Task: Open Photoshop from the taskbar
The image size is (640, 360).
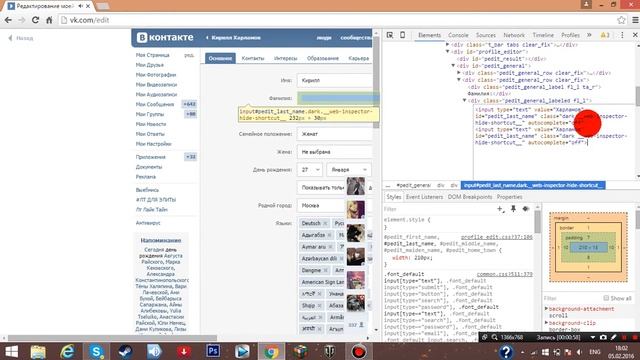Action: 213,351
